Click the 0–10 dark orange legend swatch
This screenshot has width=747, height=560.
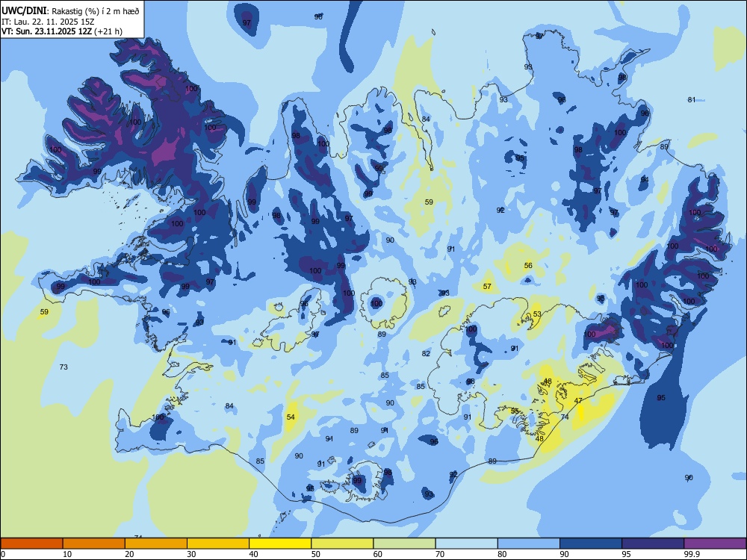pos(31,544)
